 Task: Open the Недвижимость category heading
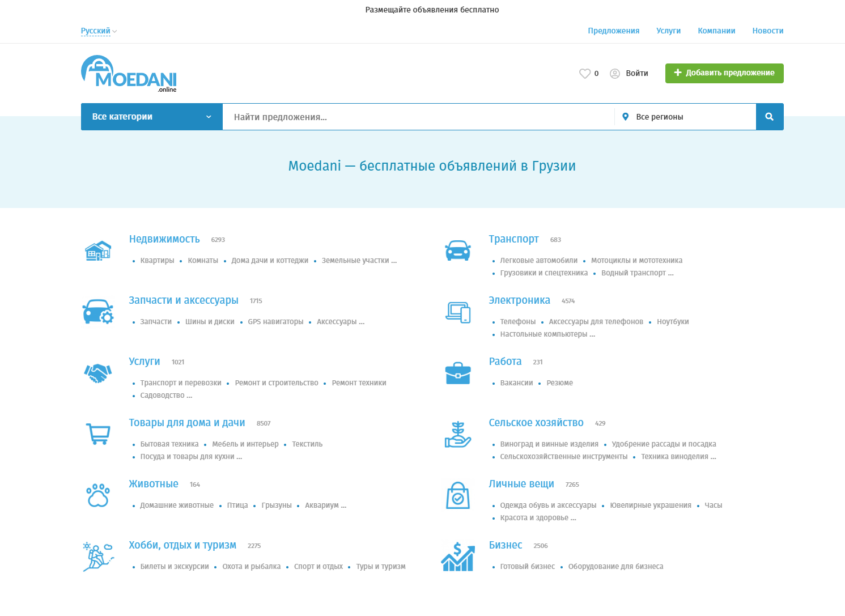(164, 239)
